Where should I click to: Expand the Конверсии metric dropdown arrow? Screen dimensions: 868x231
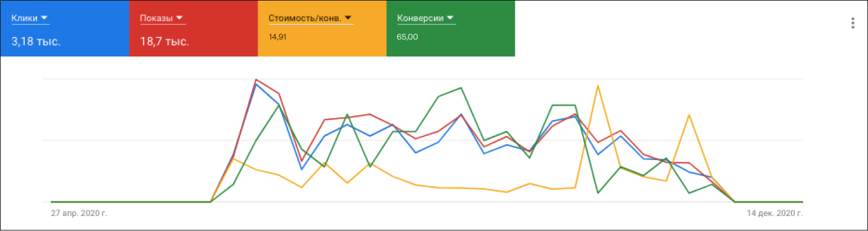point(450,18)
